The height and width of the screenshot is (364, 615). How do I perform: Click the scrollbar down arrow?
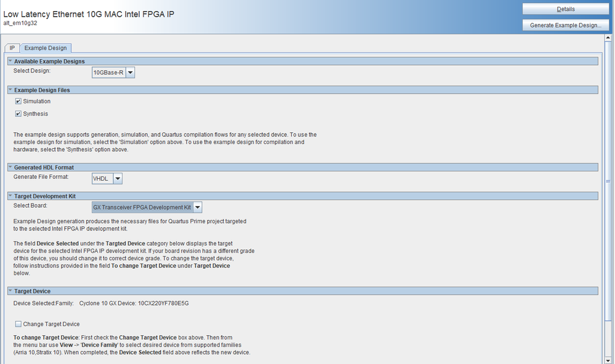click(608, 360)
